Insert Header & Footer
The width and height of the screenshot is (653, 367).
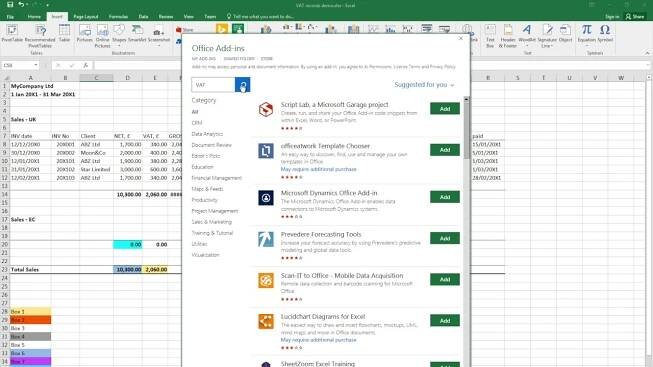pyautogui.click(x=508, y=36)
